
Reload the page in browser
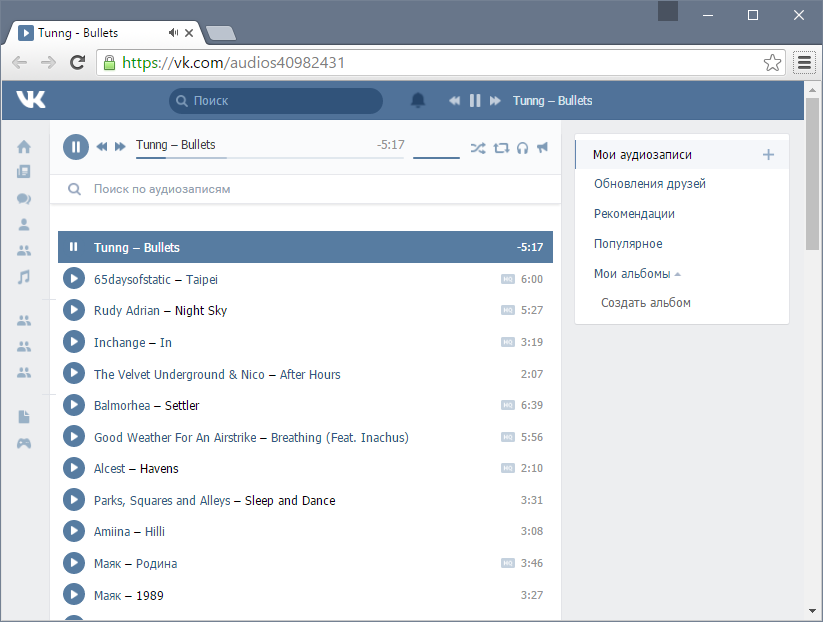(78, 62)
